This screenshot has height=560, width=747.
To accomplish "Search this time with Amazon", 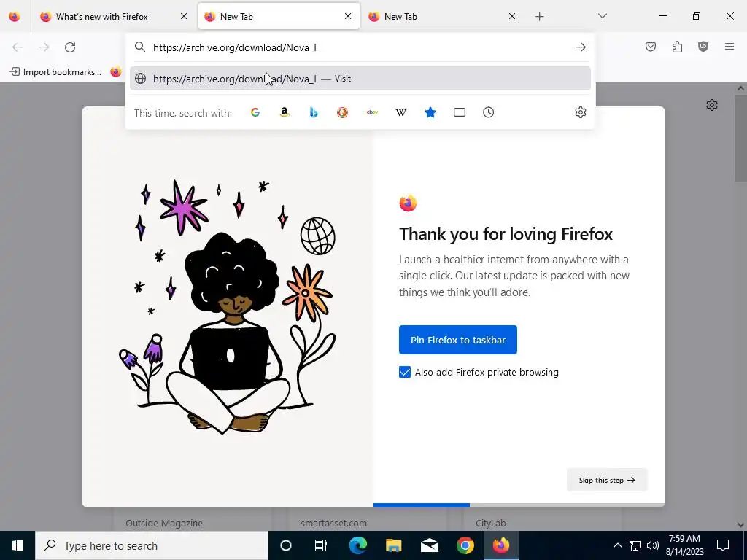I will [x=285, y=112].
